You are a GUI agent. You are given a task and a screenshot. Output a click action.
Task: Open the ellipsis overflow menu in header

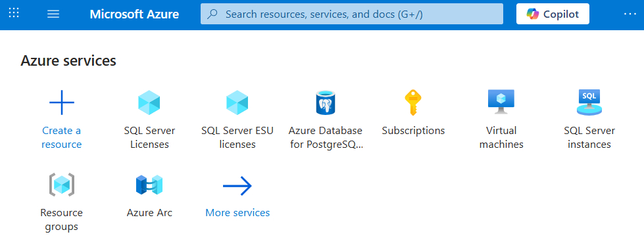pyautogui.click(x=630, y=14)
